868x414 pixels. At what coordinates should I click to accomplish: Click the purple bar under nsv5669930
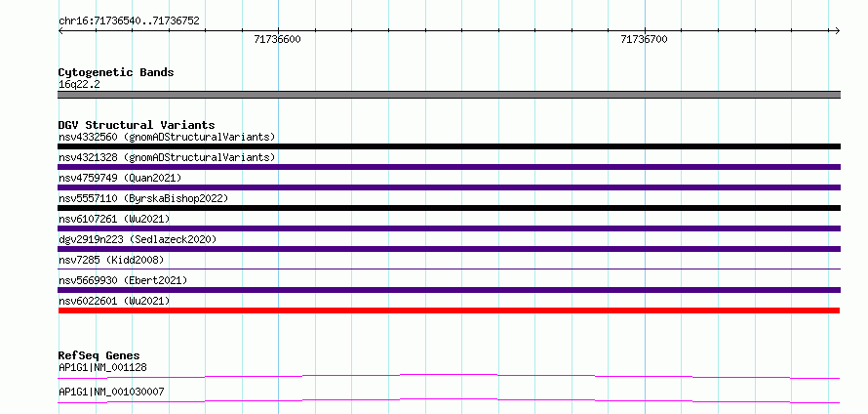click(449, 290)
